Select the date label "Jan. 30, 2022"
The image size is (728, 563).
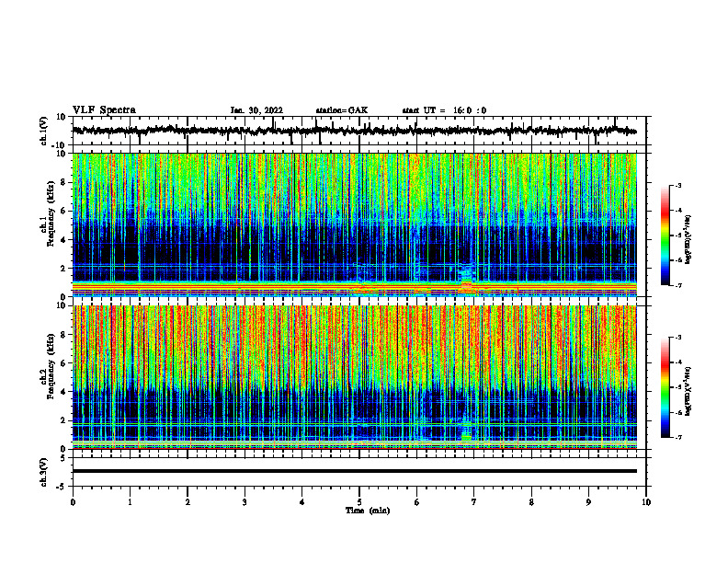256,110
